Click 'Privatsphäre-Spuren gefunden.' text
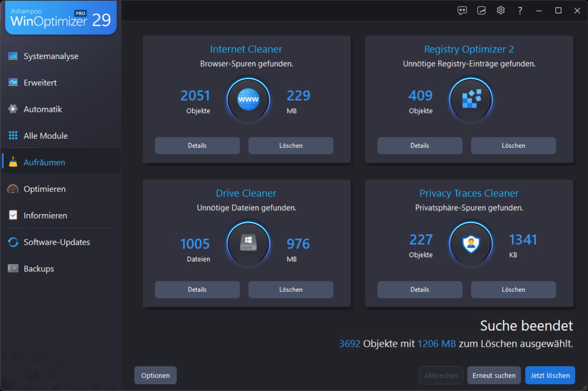Image resolution: width=588 pixels, height=391 pixels. (x=469, y=208)
